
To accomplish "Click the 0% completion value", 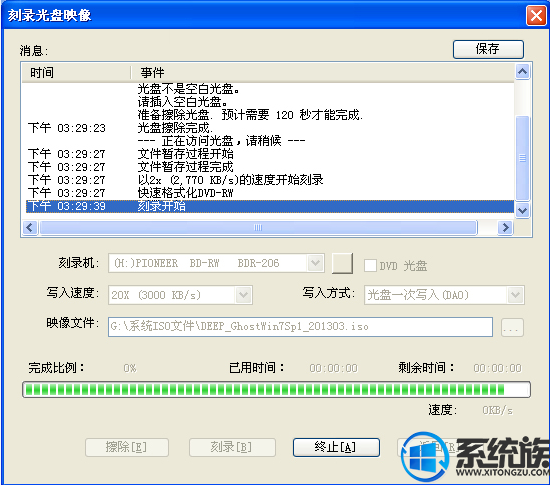I will pos(130,368).
